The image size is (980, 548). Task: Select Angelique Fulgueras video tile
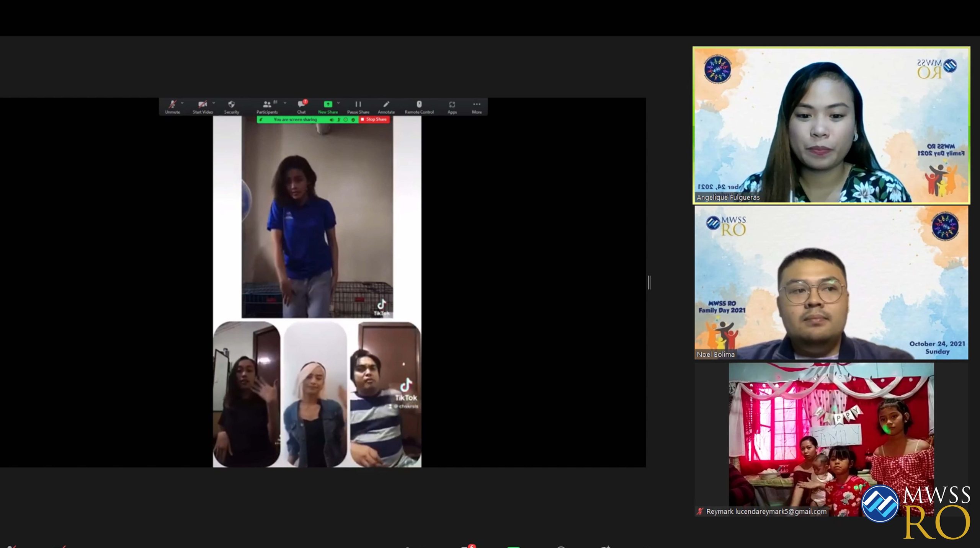coord(831,125)
